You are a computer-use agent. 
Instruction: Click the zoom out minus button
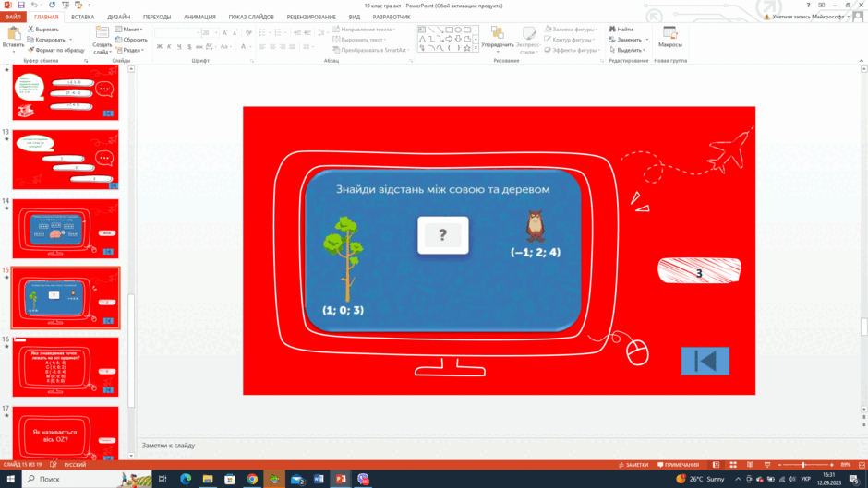tap(779, 465)
